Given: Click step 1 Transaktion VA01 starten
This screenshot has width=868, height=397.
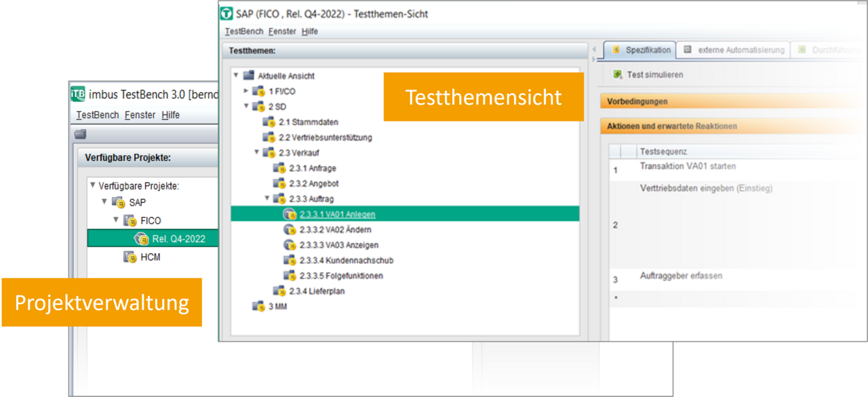Looking at the screenshot, I should 688,166.
